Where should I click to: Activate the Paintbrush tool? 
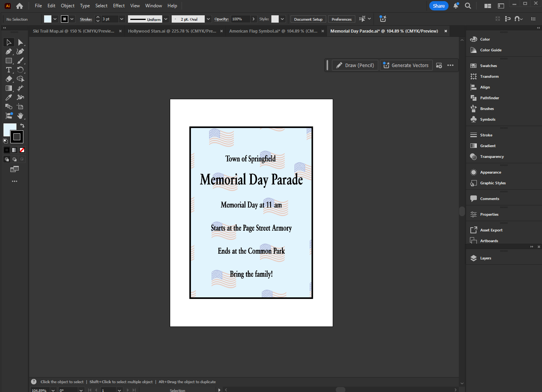(x=20, y=61)
